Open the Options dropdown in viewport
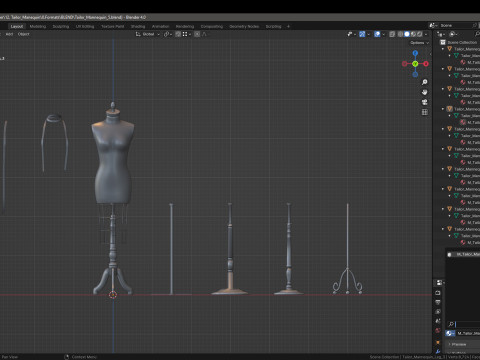The width and height of the screenshot is (480, 360). [x=419, y=43]
